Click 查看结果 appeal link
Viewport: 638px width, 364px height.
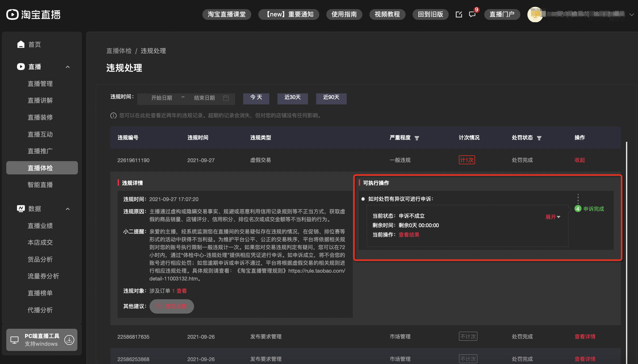coord(409,234)
